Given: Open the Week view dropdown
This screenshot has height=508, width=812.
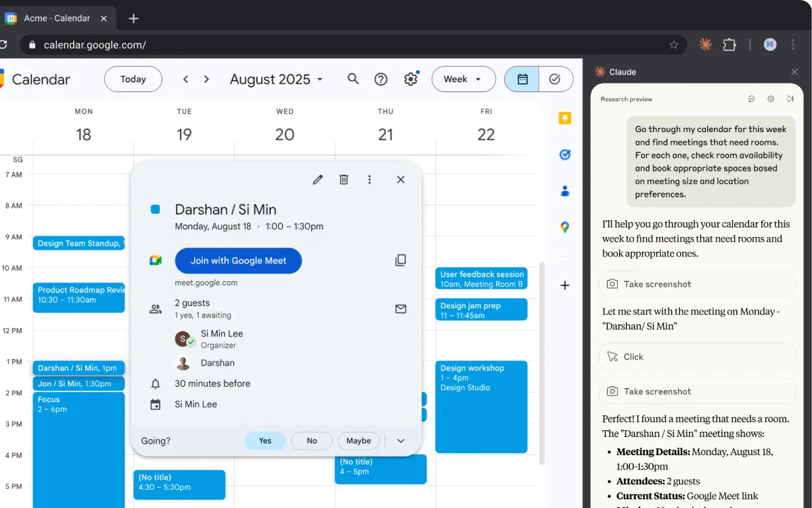Looking at the screenshot, I should [x=462, y=79].
